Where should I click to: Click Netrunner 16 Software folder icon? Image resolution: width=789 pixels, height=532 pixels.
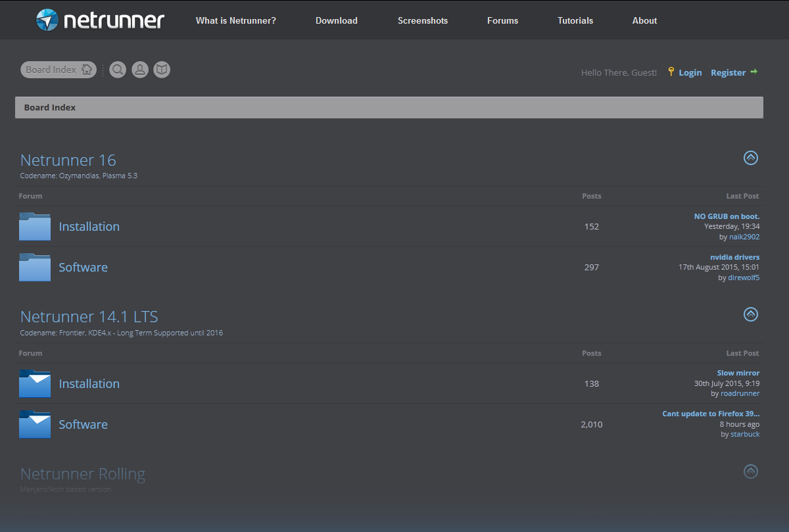coord(35,267)
